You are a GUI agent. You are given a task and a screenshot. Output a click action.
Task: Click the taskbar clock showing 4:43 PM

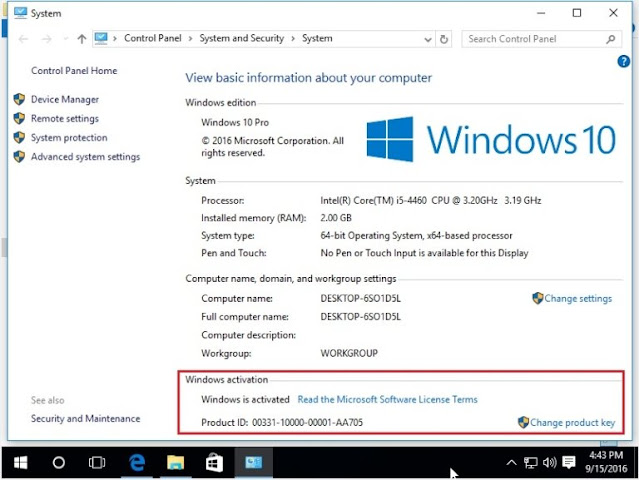pyautogui.click(x=606, y=462)
